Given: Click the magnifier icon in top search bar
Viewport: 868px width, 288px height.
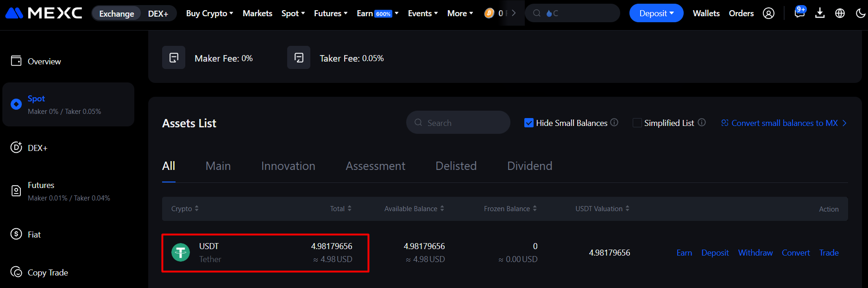Looking at the screenshot, I should click(537, 13).
